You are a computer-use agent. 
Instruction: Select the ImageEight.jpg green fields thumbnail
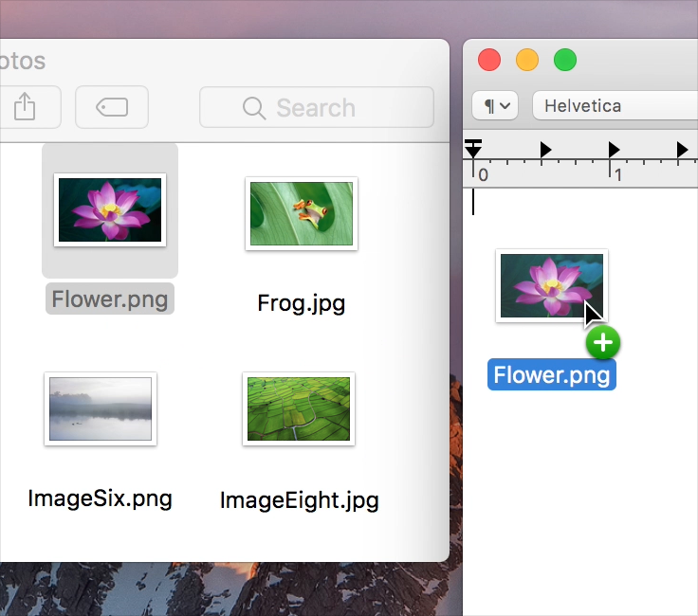[299, 408]
